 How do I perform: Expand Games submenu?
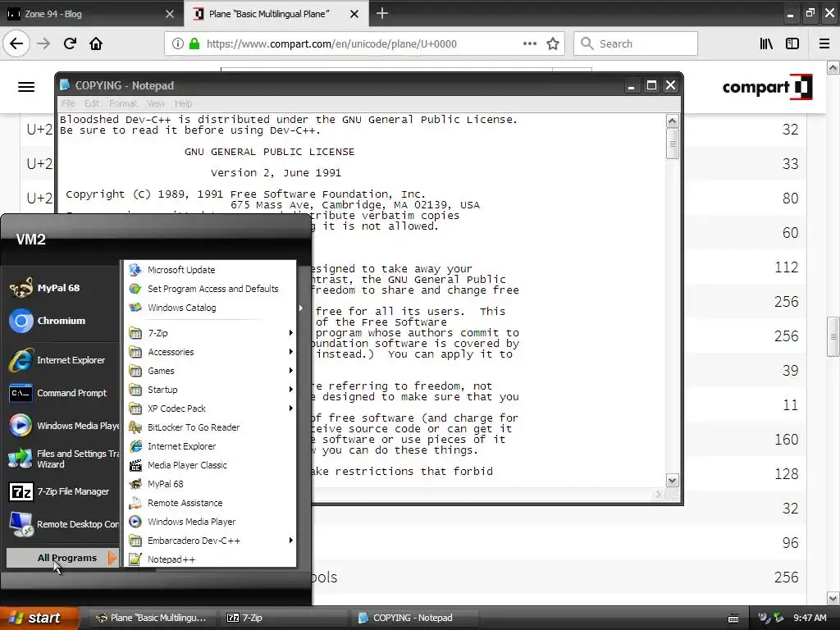[211, 371]
